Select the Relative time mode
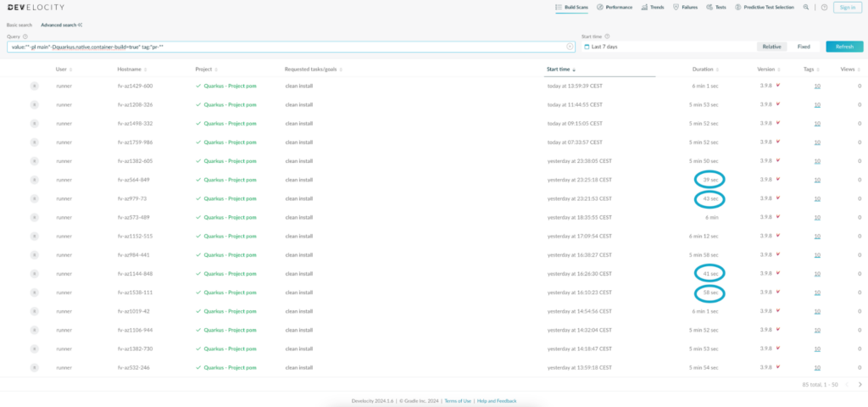Screen dimensions: 868x407 pyautogui.click(x=771, y=47)
